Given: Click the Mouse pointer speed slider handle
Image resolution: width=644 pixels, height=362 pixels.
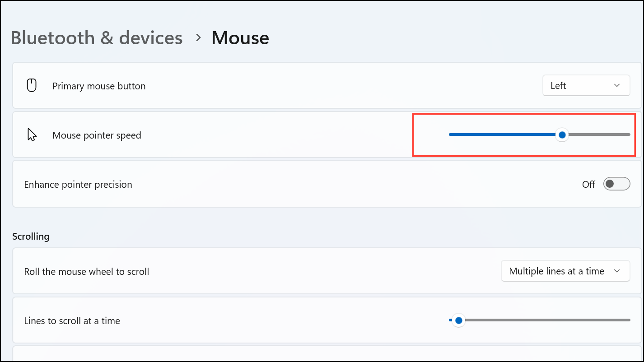Looking at the screenshot, I should tap(562, 135).
